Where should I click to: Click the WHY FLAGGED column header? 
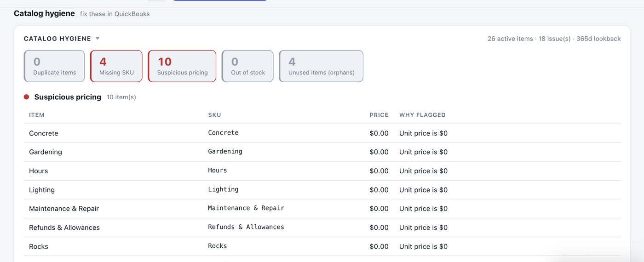point(422,115)
